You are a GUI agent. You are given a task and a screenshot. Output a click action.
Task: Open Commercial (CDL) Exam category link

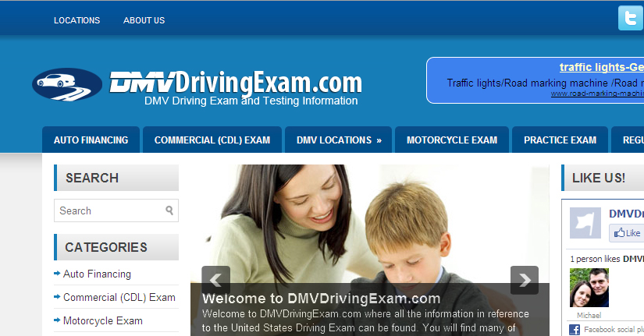point(119,298)
